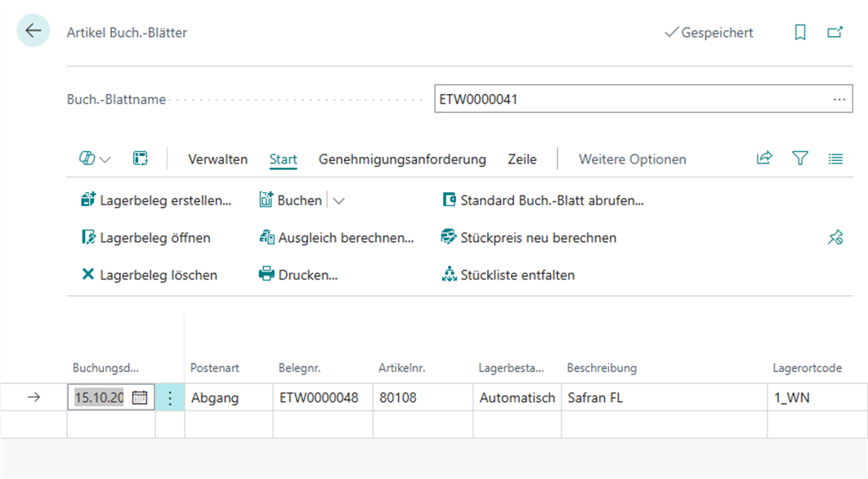Viewport: 868px width, 479px height.
Task: Show Weitere Optionen
Action: (x=632, y=159)
